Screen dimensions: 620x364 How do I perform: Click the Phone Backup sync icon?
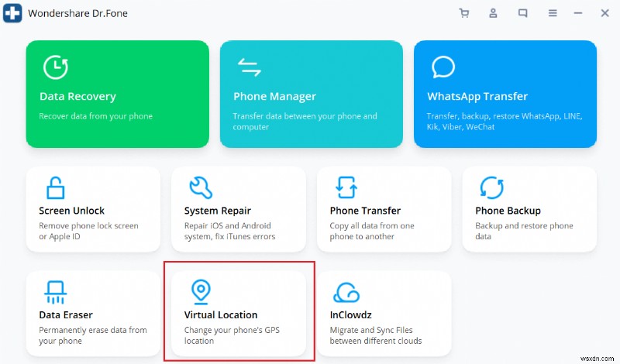point(491,187)
